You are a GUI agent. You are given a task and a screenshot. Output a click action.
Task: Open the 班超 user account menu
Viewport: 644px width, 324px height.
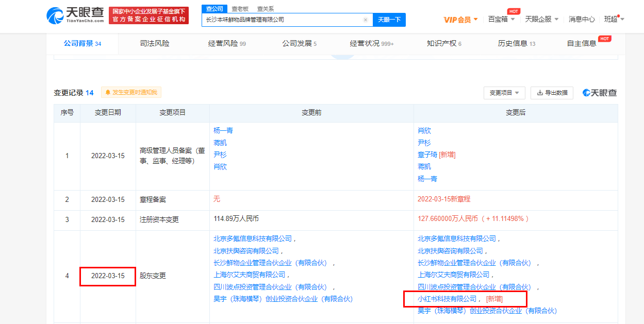[614, 19]
